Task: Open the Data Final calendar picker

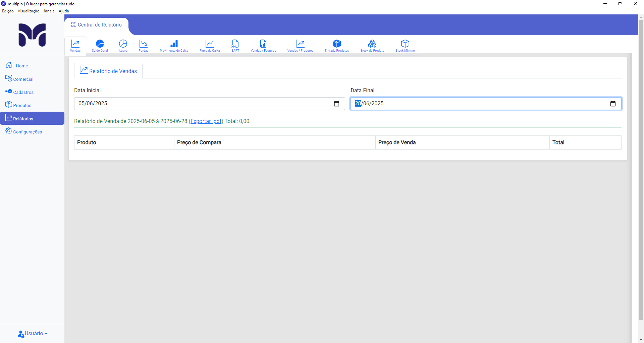Action: pyautogui.click(x=613, y=104)
